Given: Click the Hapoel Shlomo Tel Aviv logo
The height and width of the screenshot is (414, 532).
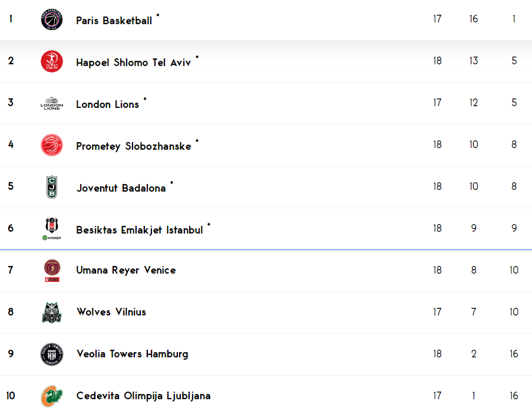Looking at the screenshot, I should (52, 61).
